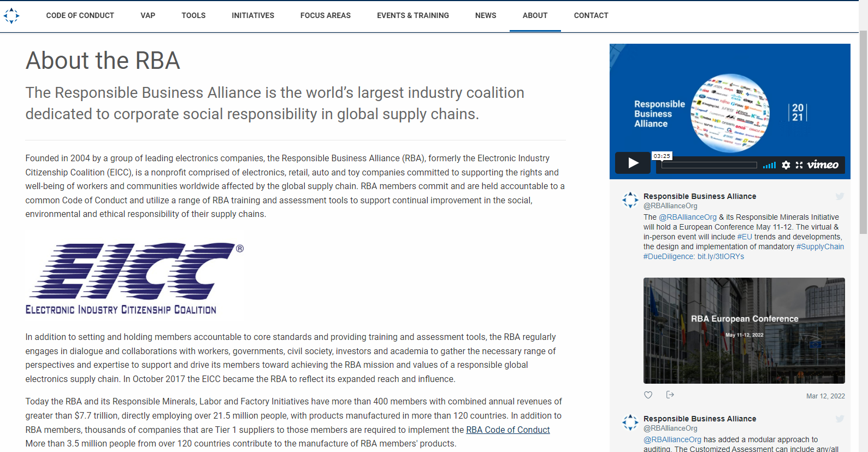This screenshot has width=868, height=452.
Task: Click the RBA logo in the navigation bar
Action: tap(11, 15)
